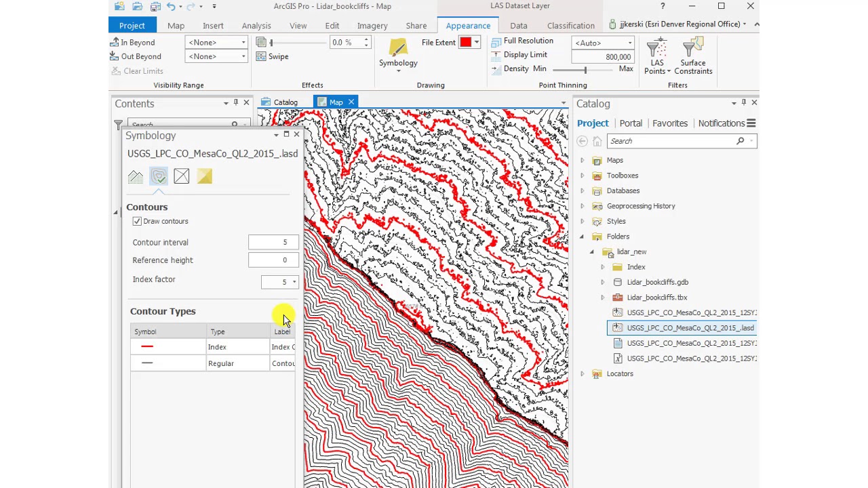868x488 pixels.
Task: Switch Catalog pane to Portal
Action: click(631, 123)
